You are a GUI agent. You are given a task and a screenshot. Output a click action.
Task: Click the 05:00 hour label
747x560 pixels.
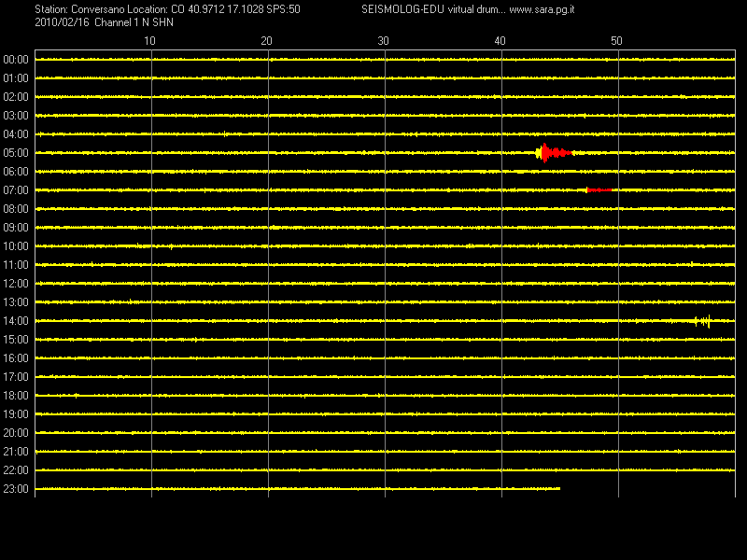tap(16, 153)
